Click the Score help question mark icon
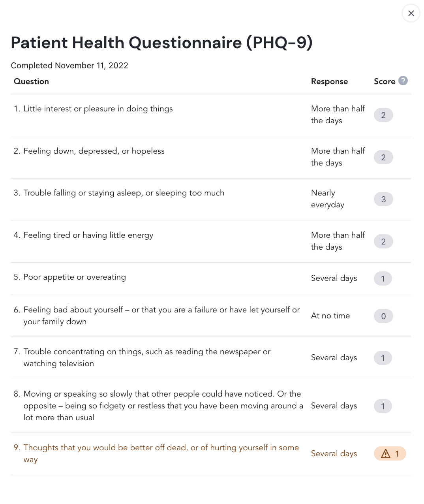 pyautogui.click(x=403, y=81)
